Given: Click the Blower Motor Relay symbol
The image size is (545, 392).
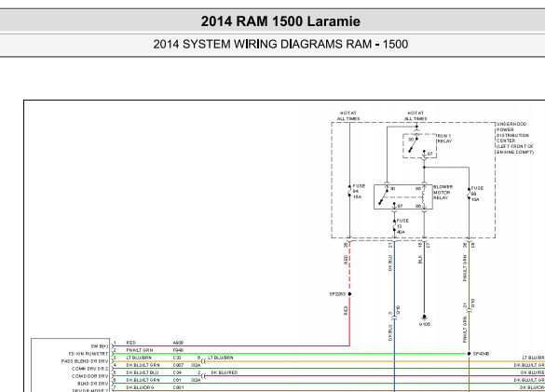Looking at the screenshot, I should (403, 196).
